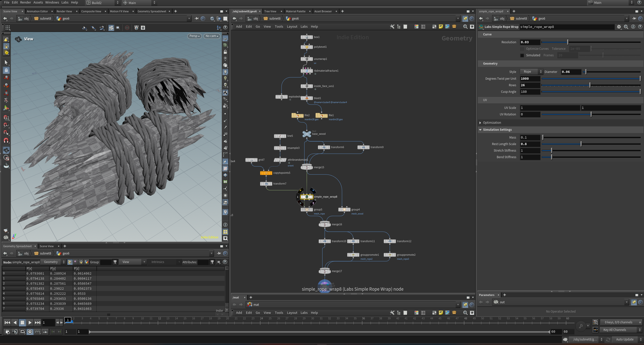Select the merge15 node
644x345 pixels.
[307, 167]
